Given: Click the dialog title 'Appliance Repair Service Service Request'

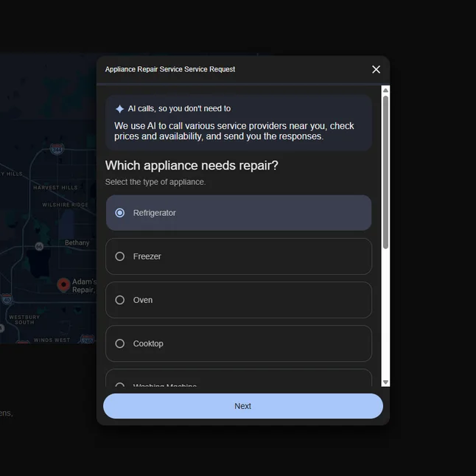Looking at the screenshot, I should coord(170,69).
